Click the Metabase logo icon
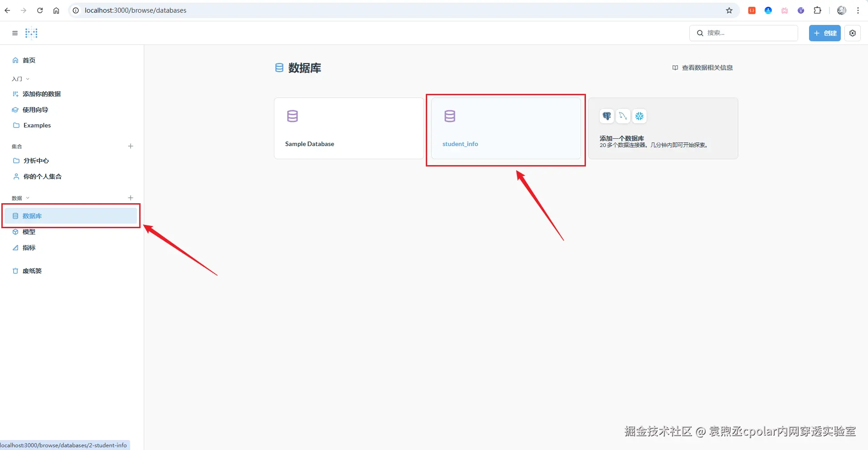 (x=31, y=33)
